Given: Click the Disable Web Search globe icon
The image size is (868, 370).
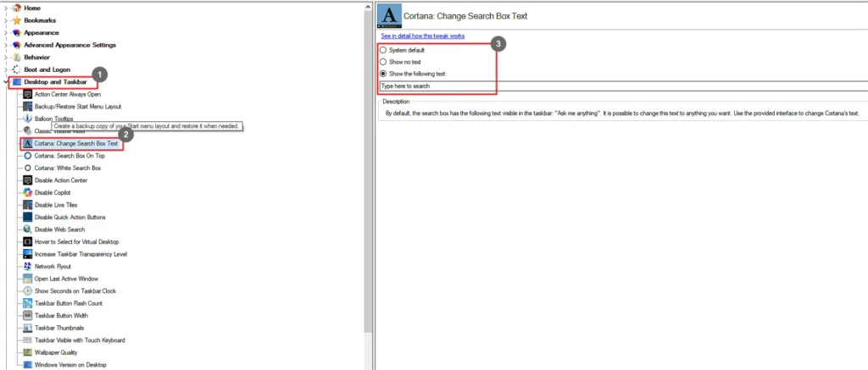Looking at the screenshot, I should pyautogui.click(x=28, y=229).
